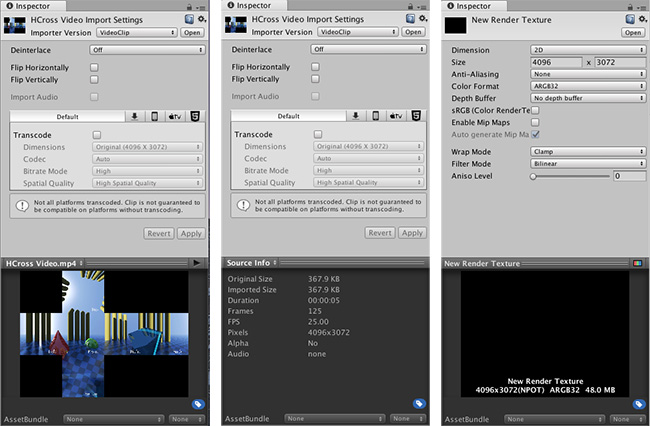Select the HTML5 WebGL platform tab in left inspector
This screenshot has height=426, width=650.
(196, 116)
